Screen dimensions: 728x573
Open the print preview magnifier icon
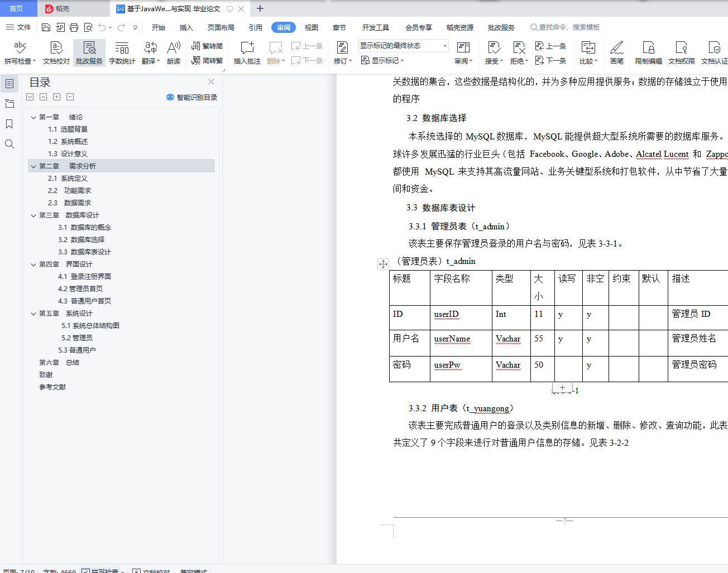(x=88, y=27)
